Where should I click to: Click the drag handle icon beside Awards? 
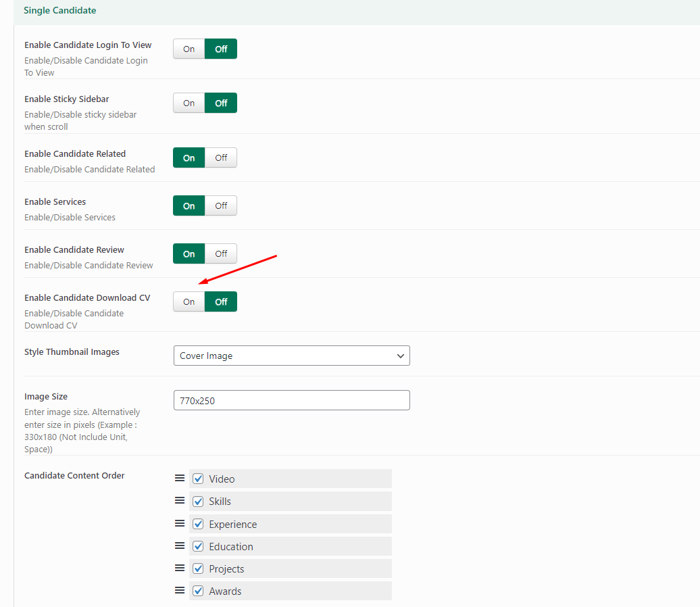point(180,590)
